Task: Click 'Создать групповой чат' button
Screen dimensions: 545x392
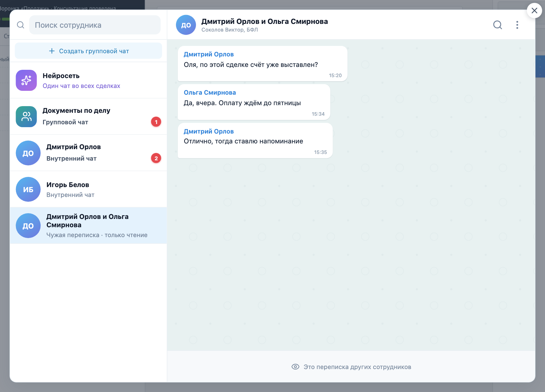Action: pyautogui.click(x=88, y=51)
